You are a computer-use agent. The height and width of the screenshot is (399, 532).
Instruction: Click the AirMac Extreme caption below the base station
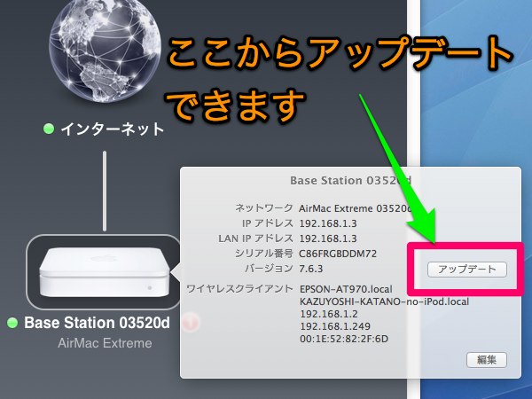[105, 343]
